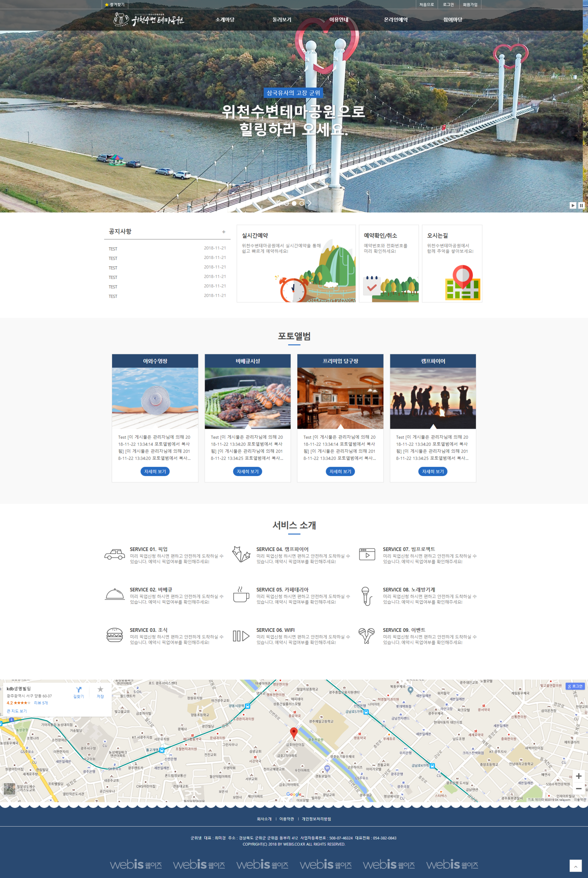Pause the hero banner slideshow
588x878 pixels.
[581, 205]
